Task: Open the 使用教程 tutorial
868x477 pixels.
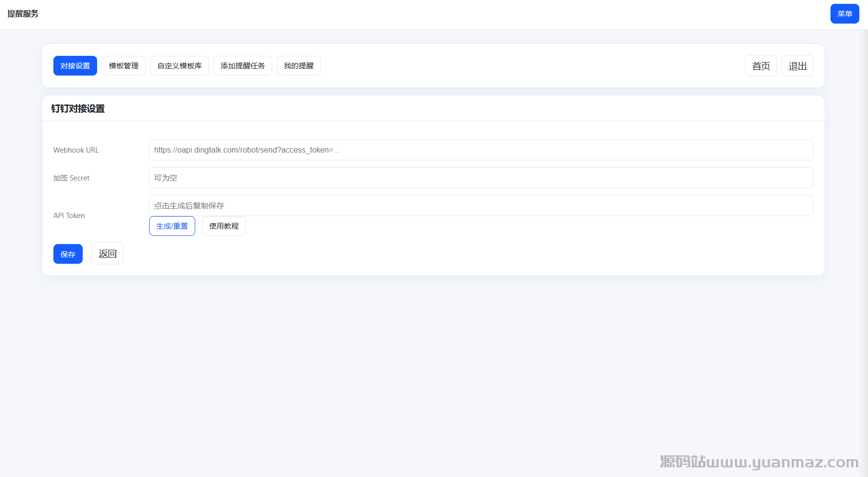Action: [x=224, y=226]
